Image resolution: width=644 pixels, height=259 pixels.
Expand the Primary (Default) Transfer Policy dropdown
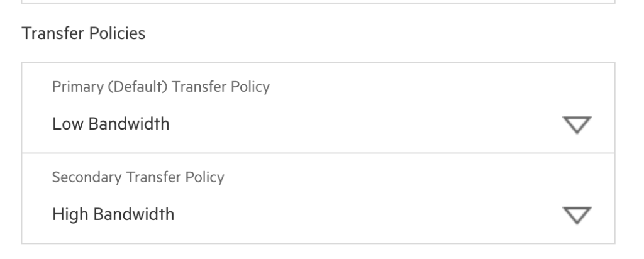318,107
